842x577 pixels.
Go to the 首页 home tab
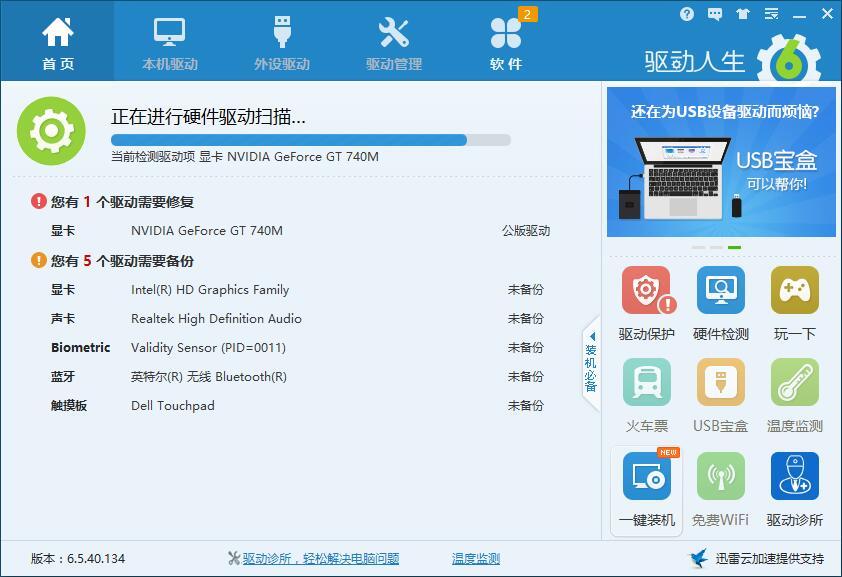click(x=57, y=41)
